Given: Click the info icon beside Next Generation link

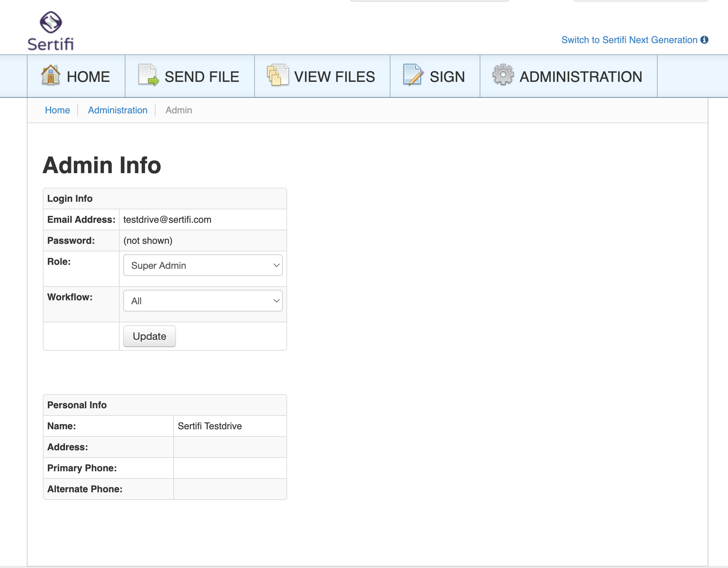Looking at the screenshot, I should coord(704,40).
